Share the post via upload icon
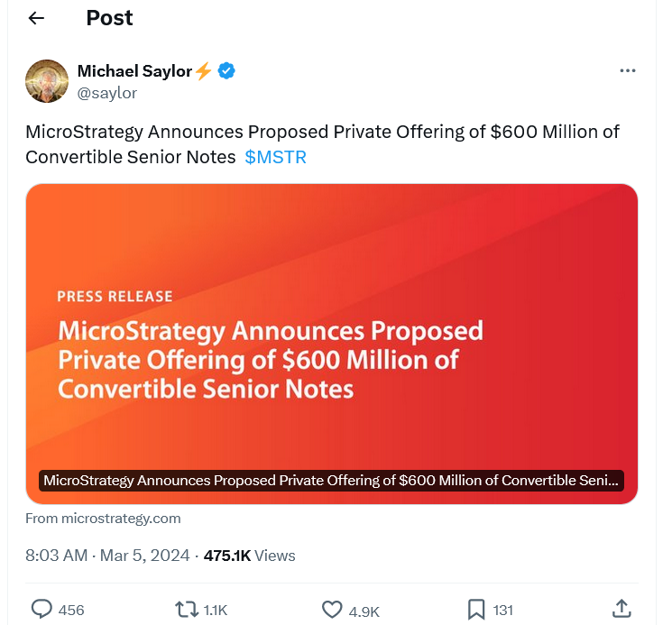Screen dimensions: 672x625 point(621,609)
